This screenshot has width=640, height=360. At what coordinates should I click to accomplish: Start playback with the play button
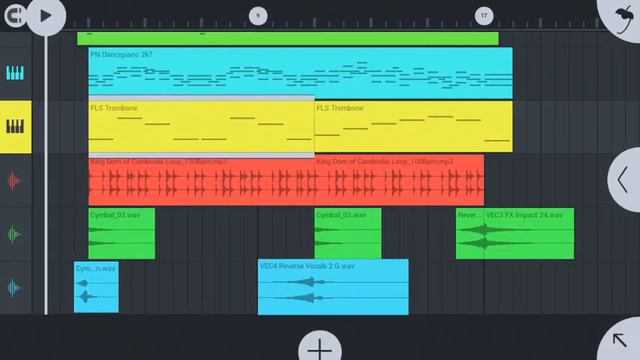click(x=46, y=16)
